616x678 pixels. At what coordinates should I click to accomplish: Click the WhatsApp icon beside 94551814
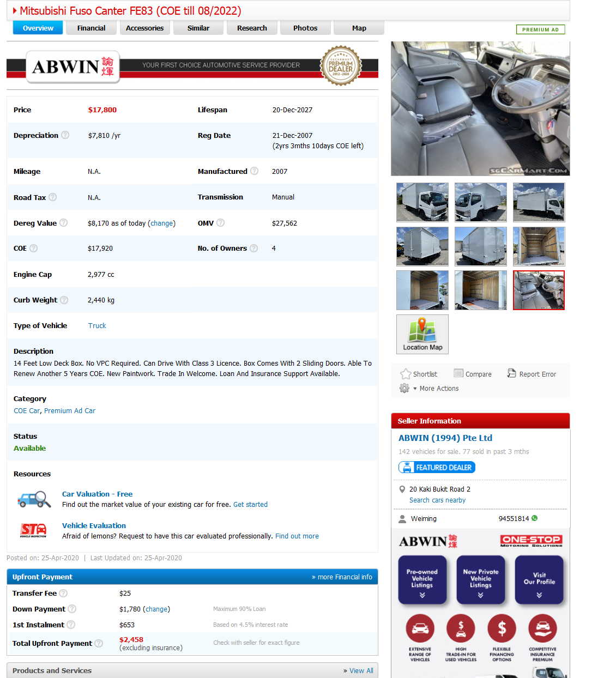pos(535,518)
